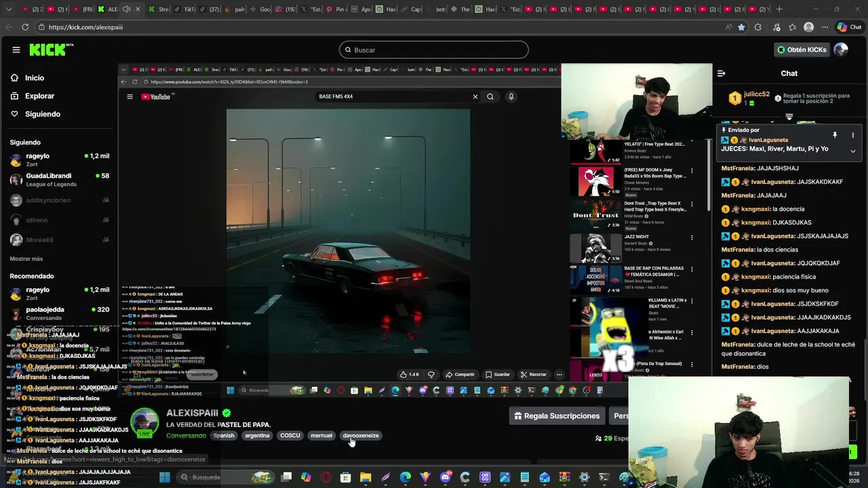Open more actions dots beside Recortar
Viewport: 868px width, 488px height.
(559, 374)
